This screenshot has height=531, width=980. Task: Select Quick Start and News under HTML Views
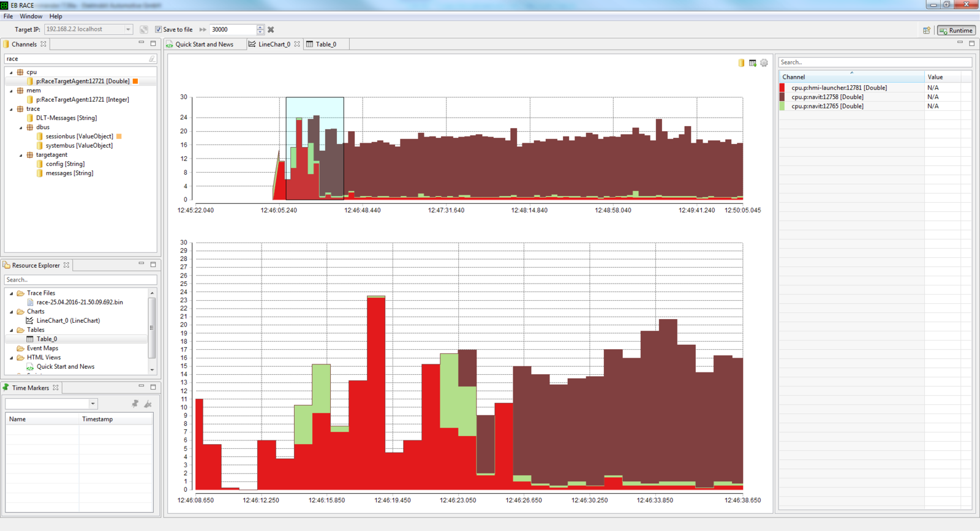65,366
